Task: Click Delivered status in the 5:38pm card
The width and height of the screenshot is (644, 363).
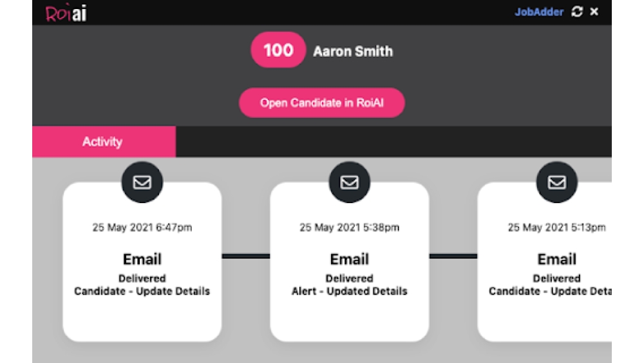Action: pos(350,279)
